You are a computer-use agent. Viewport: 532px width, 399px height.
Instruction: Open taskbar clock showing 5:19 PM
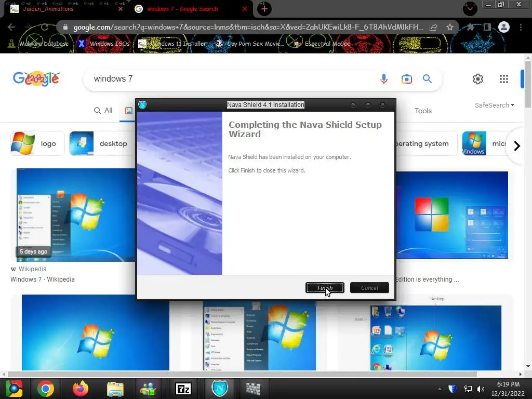point(508,389)
